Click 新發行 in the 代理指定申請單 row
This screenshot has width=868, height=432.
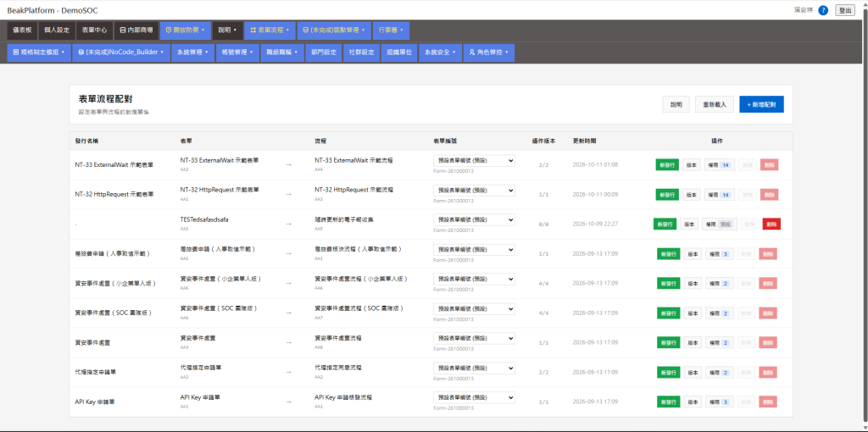668,372
